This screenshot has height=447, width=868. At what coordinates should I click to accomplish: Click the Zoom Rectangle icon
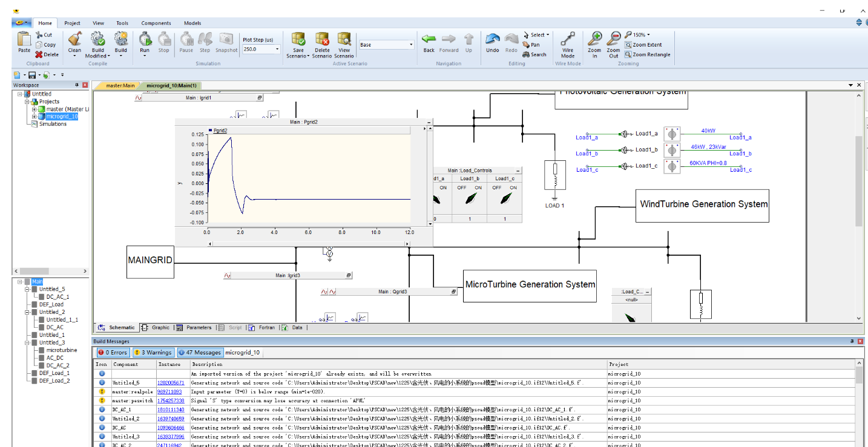coord(628,54)
